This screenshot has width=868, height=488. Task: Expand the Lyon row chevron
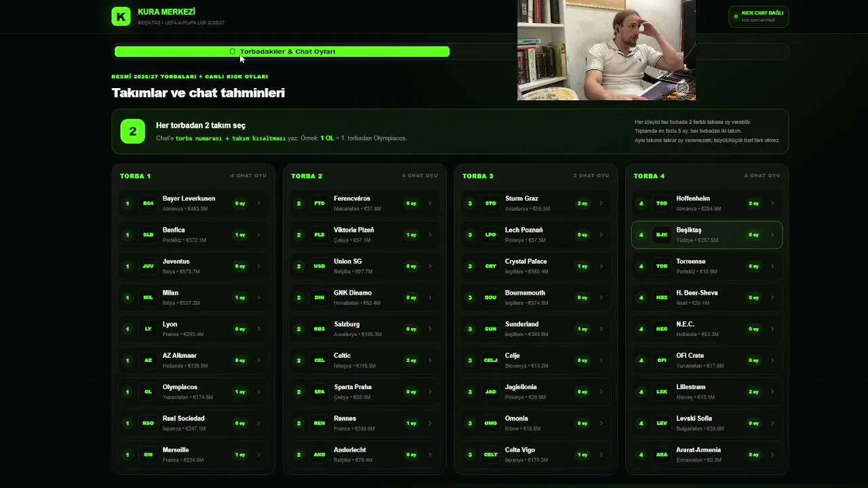pos(258,329)
